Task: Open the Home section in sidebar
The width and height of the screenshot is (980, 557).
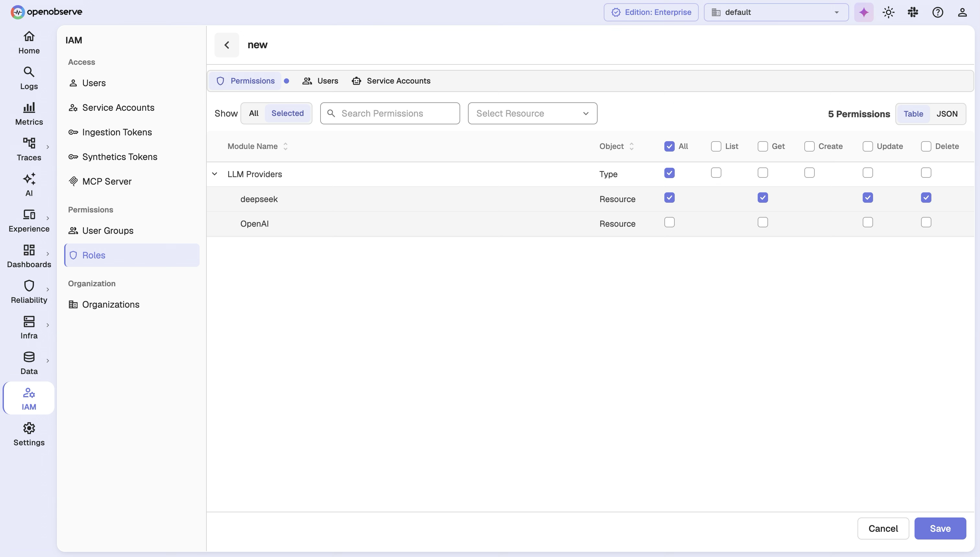Action: coord(29,43)
